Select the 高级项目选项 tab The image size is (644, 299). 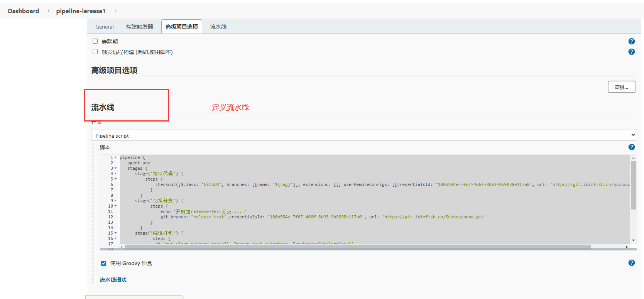click(182, 27)
